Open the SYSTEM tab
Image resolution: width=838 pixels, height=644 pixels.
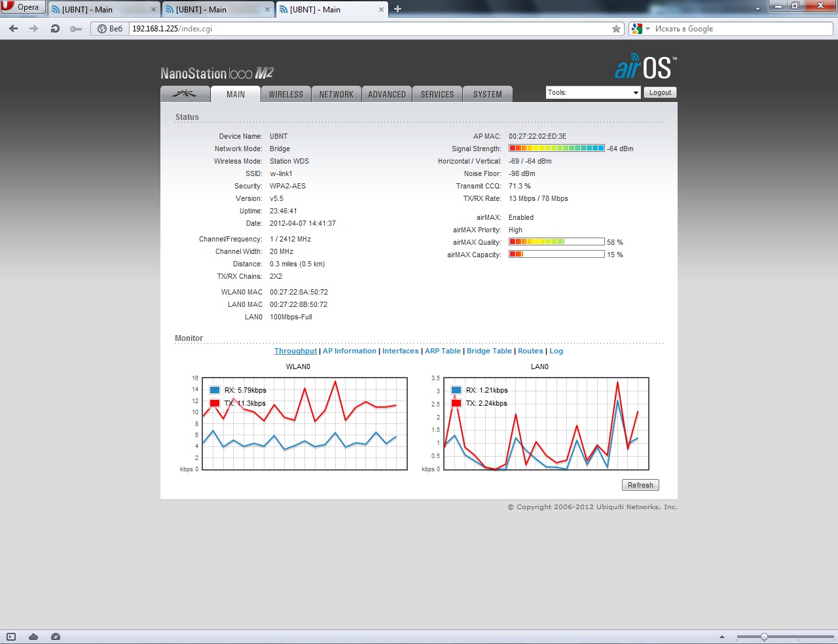[488, 94]
